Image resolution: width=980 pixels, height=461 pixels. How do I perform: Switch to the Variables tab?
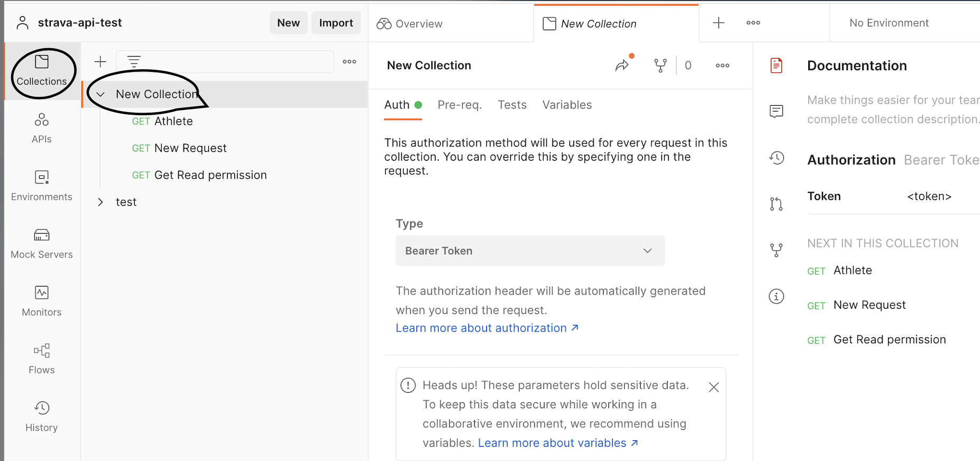pyautogui.click(x=567, y=105)
